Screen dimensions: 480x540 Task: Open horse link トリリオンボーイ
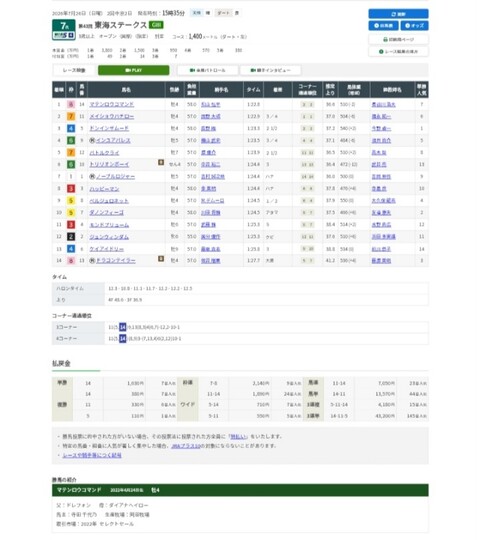[109, 165]
